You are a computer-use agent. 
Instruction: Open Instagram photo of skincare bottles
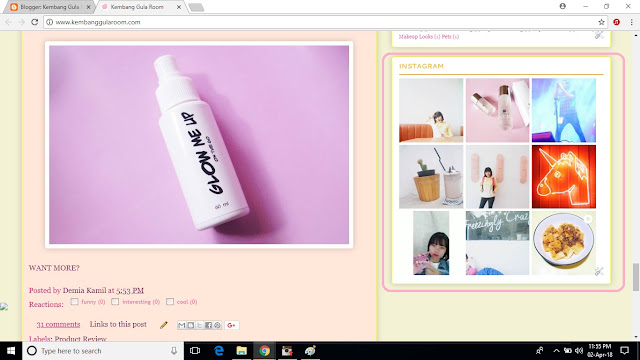[x=497, y=110]
